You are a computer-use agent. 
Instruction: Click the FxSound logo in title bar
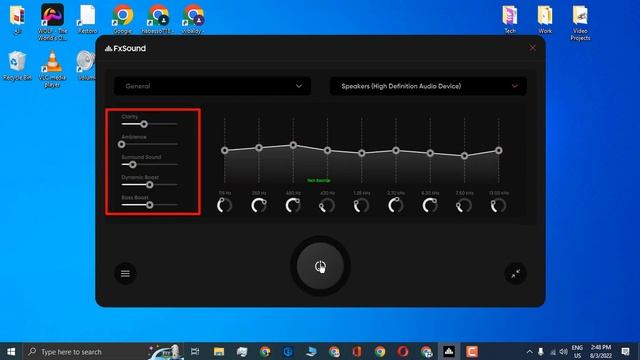(125, 48)
